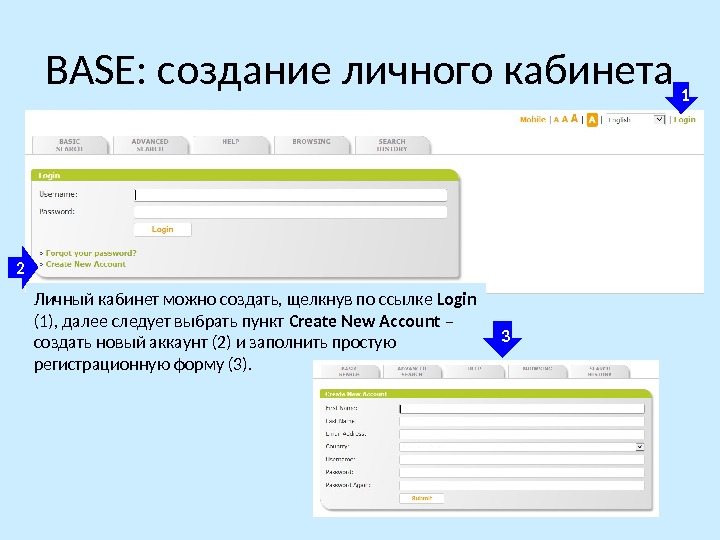Viewport: 720px width, 540px height.
Task: Focus the Email Address field
Action: click(522, 434)
